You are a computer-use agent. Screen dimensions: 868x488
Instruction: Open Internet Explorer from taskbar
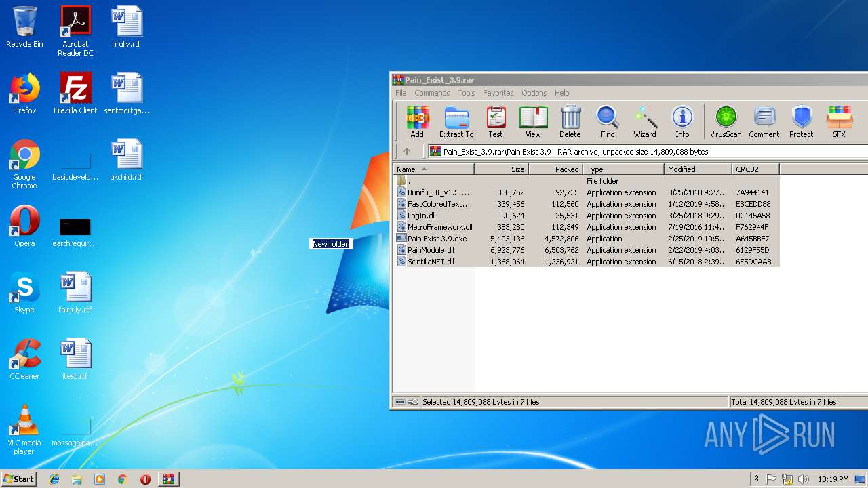coord(54,479)
